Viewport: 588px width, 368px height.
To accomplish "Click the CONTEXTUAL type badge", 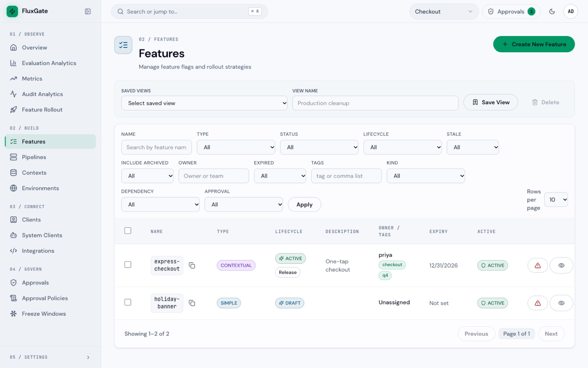I will 236,265.
